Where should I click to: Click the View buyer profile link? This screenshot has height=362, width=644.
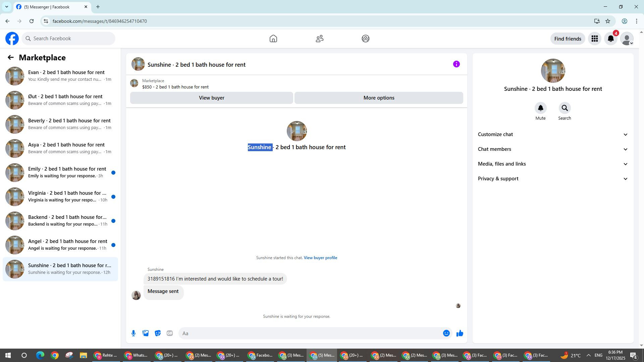320,258
